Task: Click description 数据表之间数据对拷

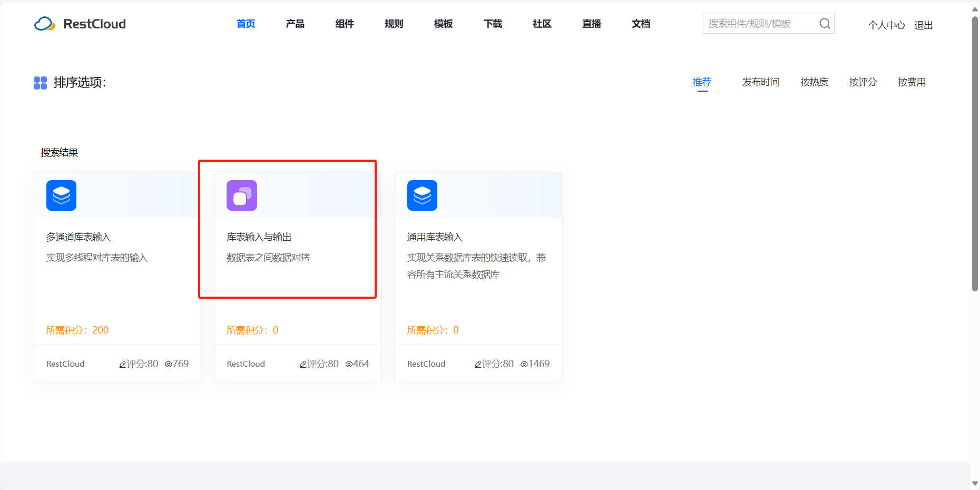Action: click(268, 258)
